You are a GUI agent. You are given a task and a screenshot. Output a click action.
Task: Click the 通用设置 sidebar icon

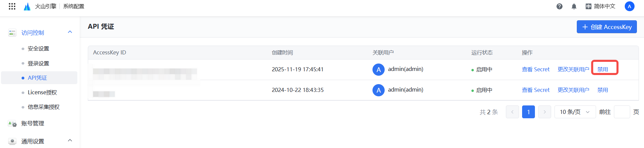tap(12, 141)
